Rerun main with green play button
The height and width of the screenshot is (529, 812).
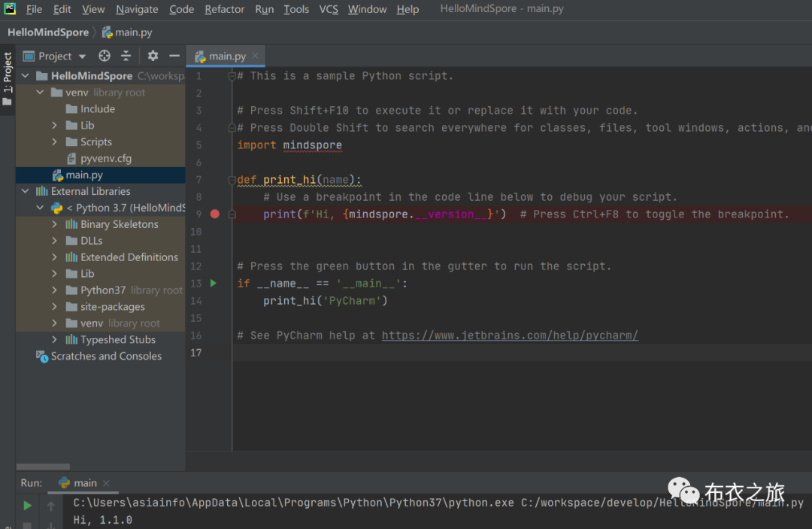[27, 506]
